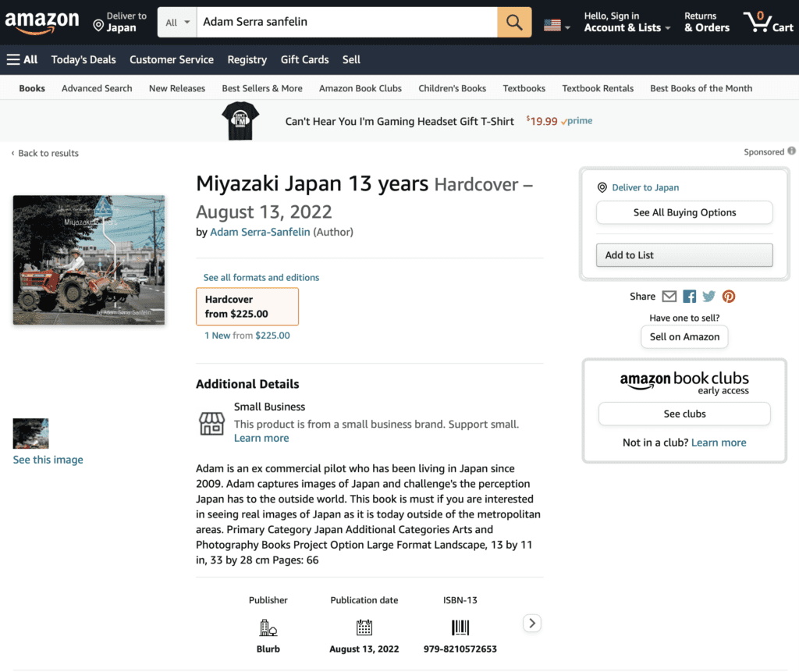Click inside the search text field

tap(347, 22)
